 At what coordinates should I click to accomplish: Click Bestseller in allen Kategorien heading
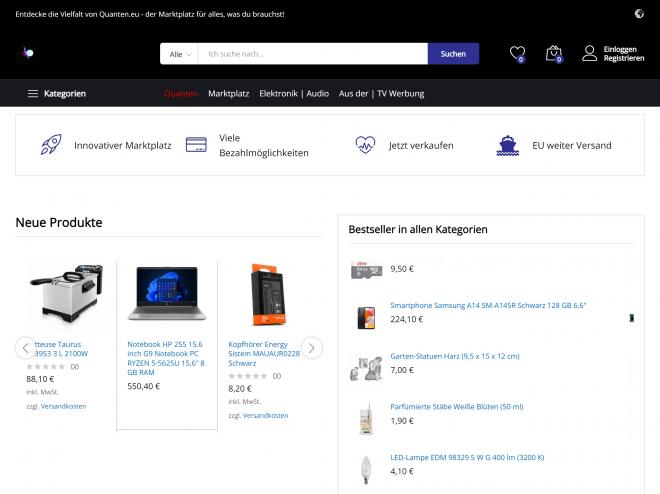click(418, 229)
